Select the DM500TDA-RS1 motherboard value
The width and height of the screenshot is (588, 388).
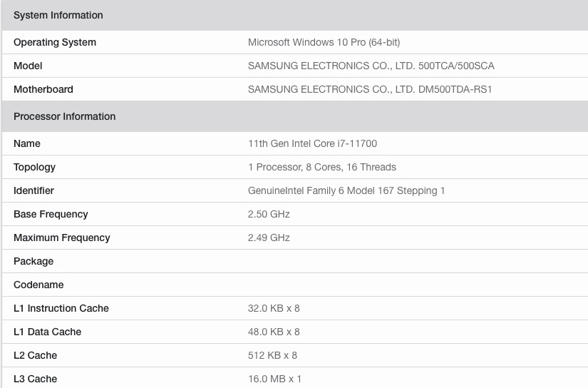tap(370, 89)
